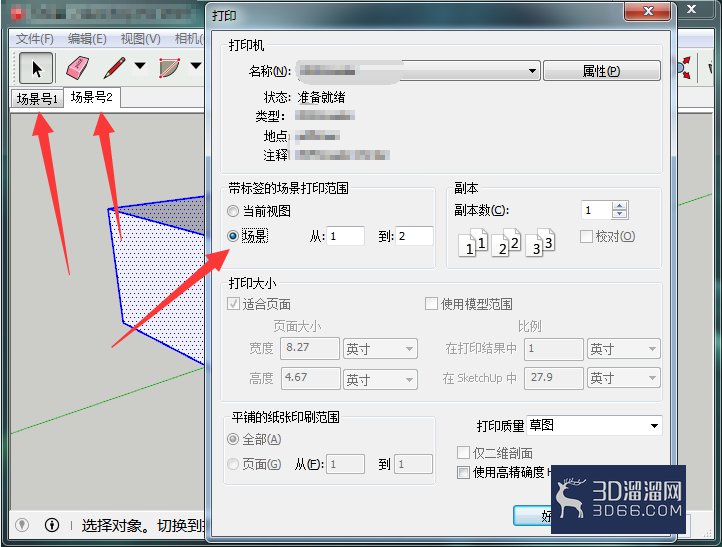
Task: Toggle the 使用模型范围 checkbox
Action: click(431, 304)
